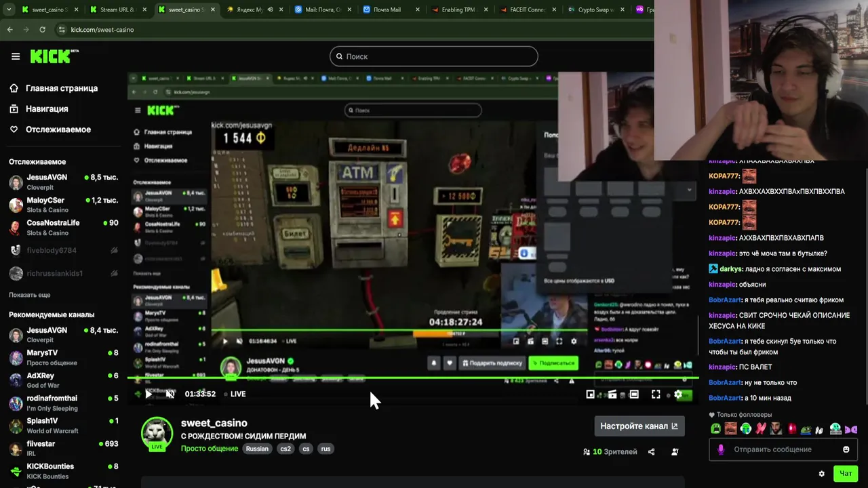868x488 pixels.
Task: Insert the red ruby gem emote
Action: pyautogui.click(x=791, y=428)
